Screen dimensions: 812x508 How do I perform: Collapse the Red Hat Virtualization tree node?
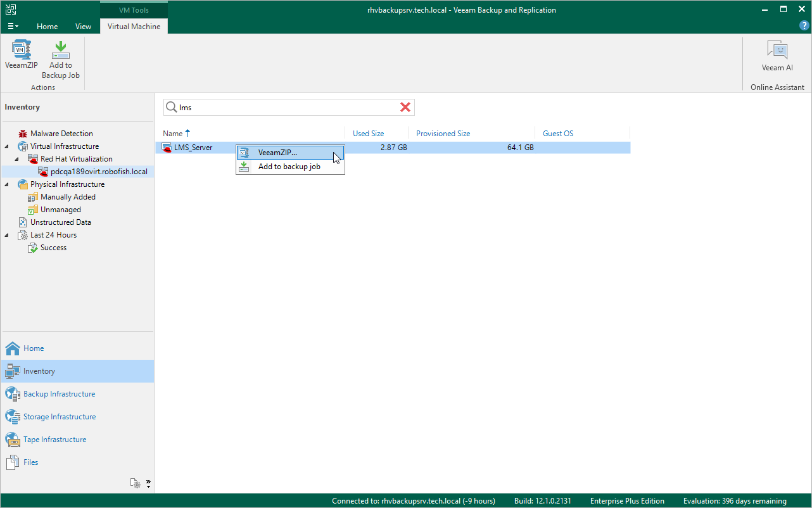pos(18,159)
